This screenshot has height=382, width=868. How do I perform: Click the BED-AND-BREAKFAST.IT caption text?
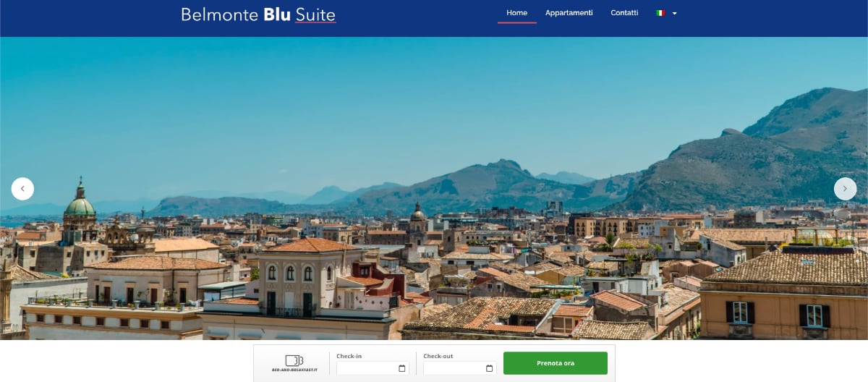click(294, 370)
